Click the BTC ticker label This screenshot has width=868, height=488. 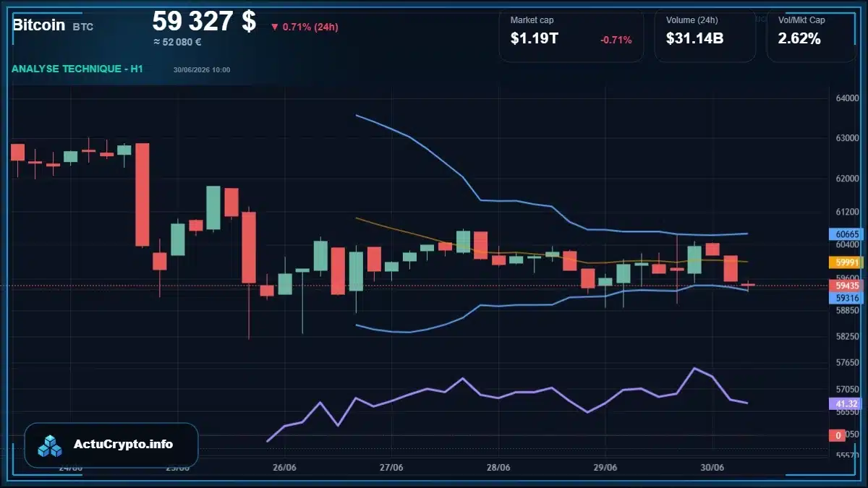click(x=83, y=27)
